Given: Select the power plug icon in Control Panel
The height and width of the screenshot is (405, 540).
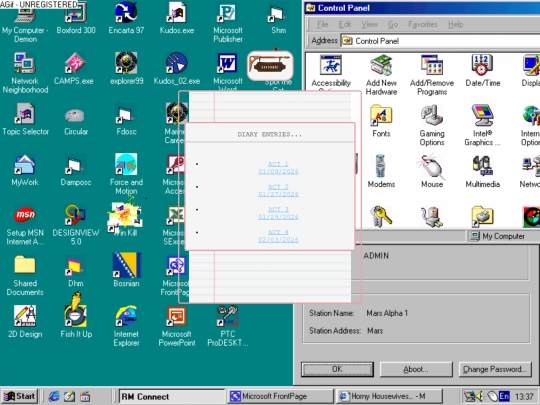Looking at the screenshot, I should click(x=432, y=217).
